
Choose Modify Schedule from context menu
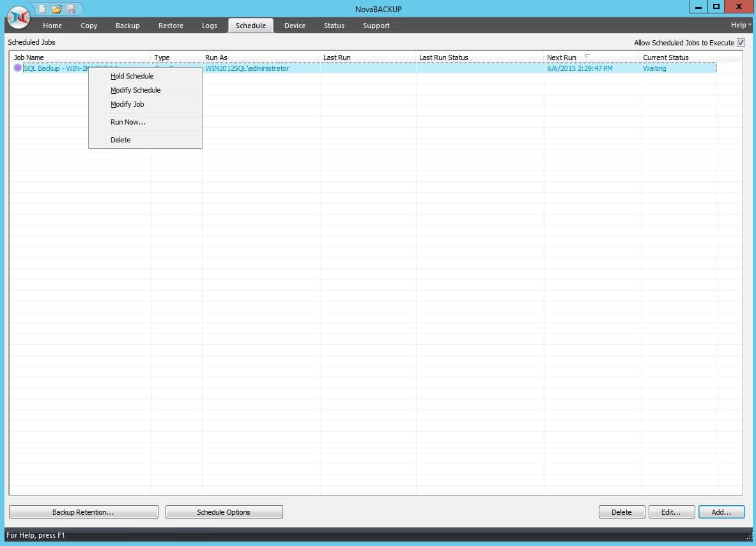click(x=145, y=90)
